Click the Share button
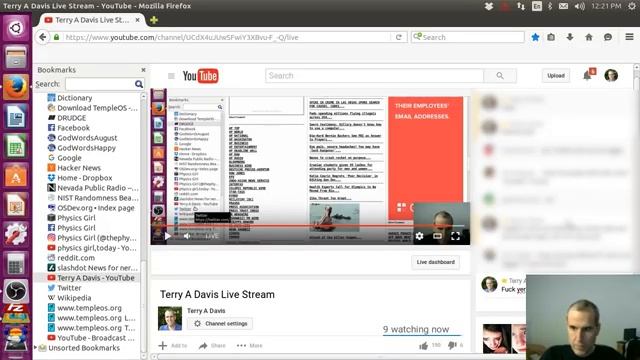This screenshot has height=360, width=640. coord(212,346)
